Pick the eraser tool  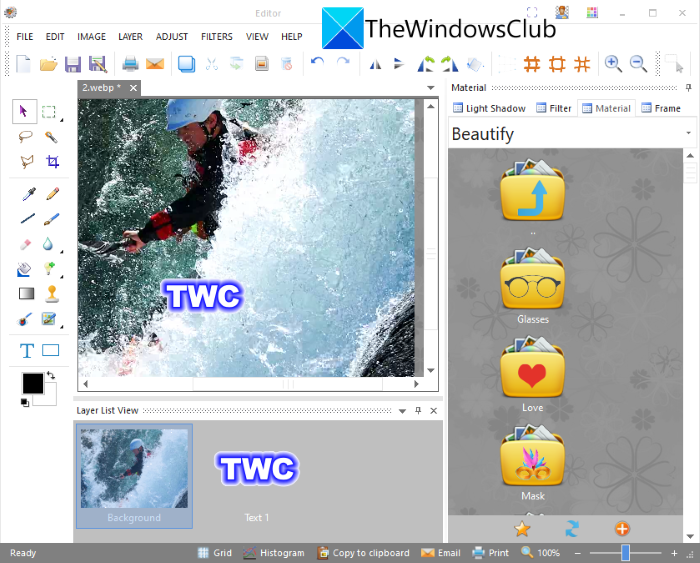[x=25, y=244]
